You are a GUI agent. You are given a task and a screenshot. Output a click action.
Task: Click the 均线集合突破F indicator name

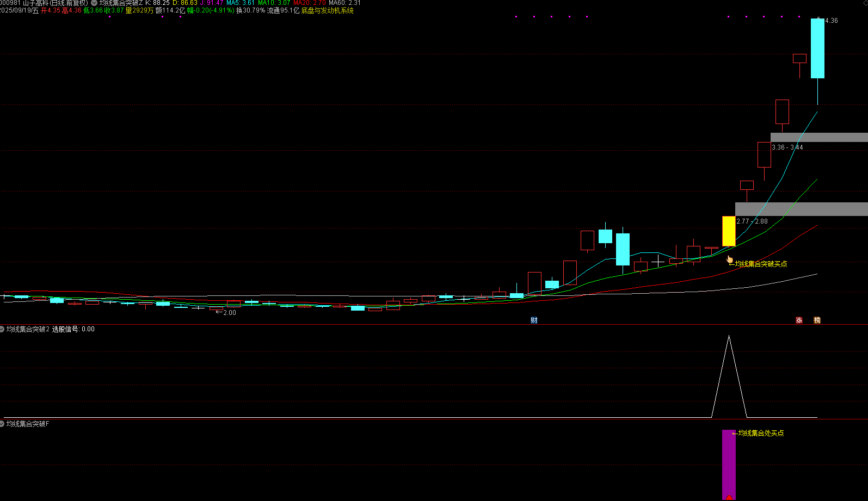[x=28, y=424]
